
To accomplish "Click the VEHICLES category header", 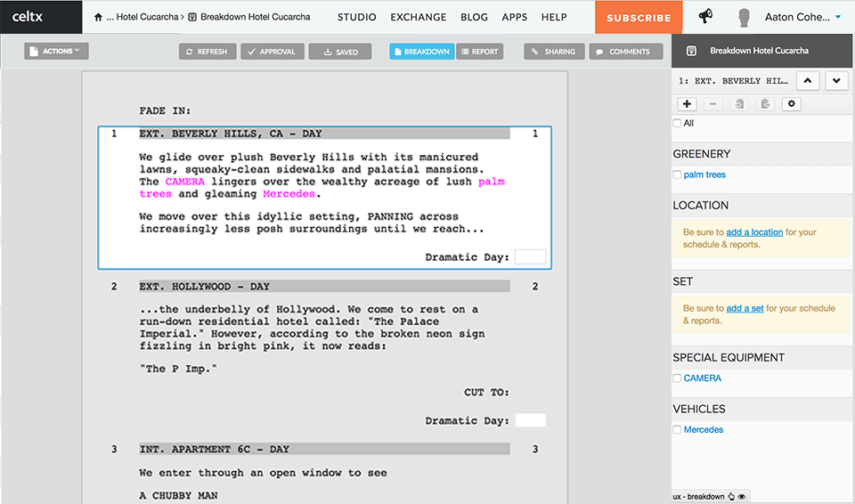I will pos(699,409).
